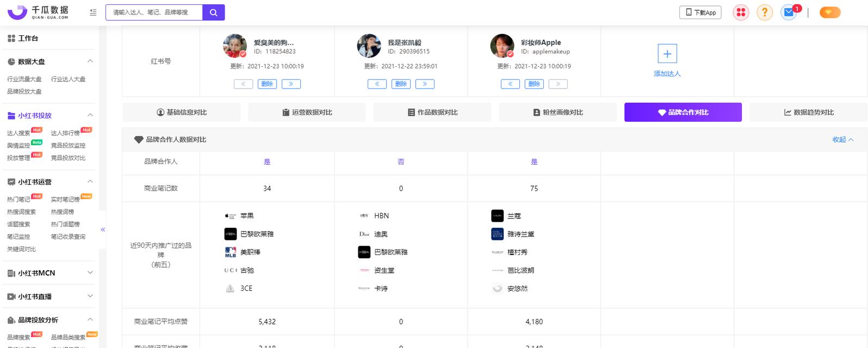Focus the search input field

click(154, 12)
